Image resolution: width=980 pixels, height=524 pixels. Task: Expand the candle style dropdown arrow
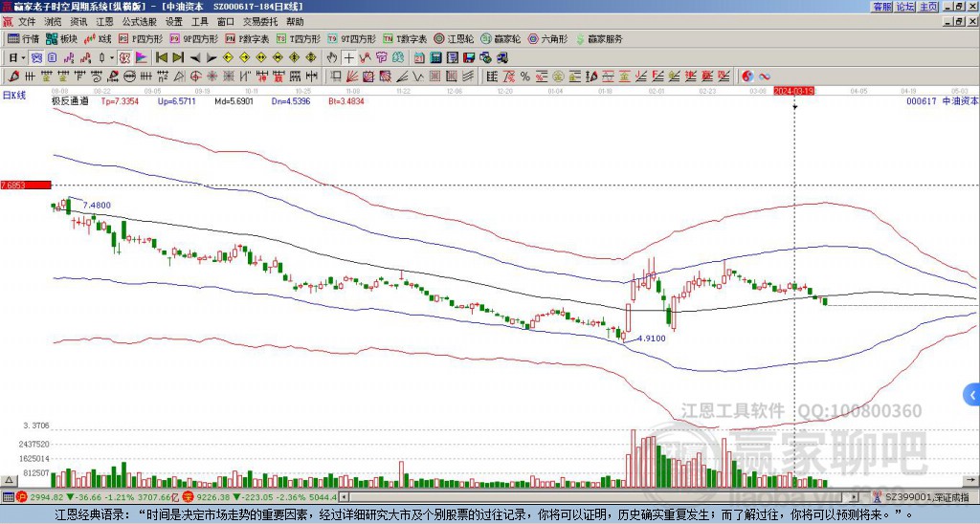[x=112, y=57]
